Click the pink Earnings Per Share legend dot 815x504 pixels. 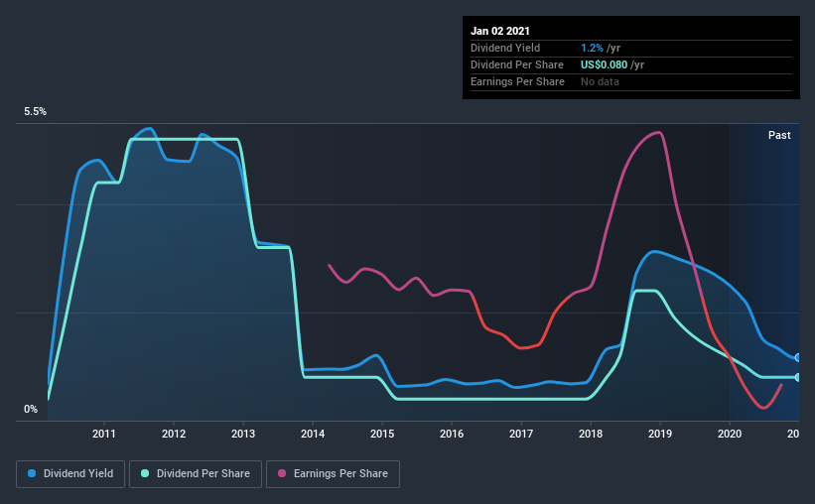pos(282,473)
